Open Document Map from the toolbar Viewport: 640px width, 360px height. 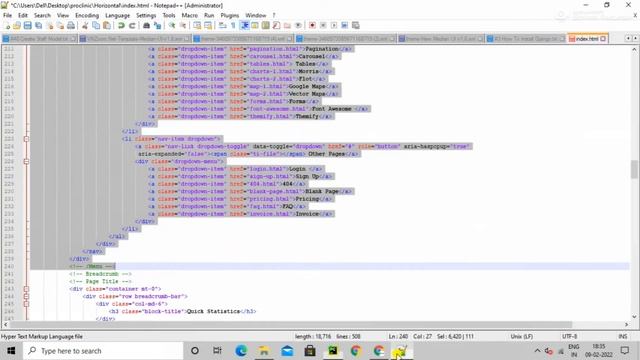click(266, 26)
